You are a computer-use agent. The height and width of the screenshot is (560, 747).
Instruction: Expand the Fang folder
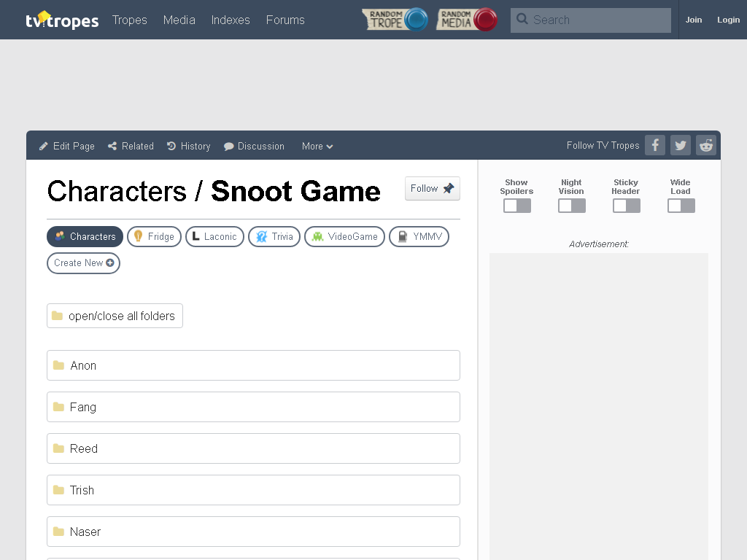click(x=253, y=407)
